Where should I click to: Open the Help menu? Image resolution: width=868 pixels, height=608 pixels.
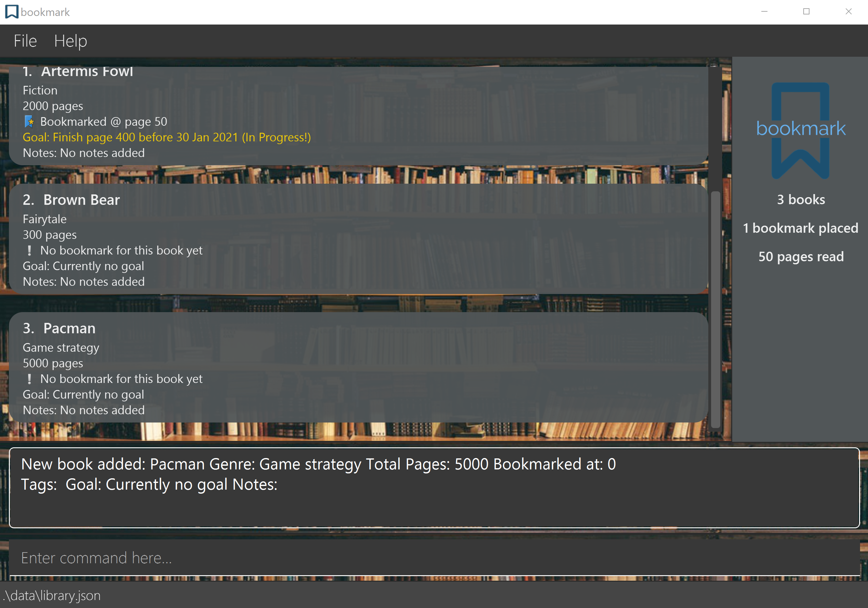[70, 41]
